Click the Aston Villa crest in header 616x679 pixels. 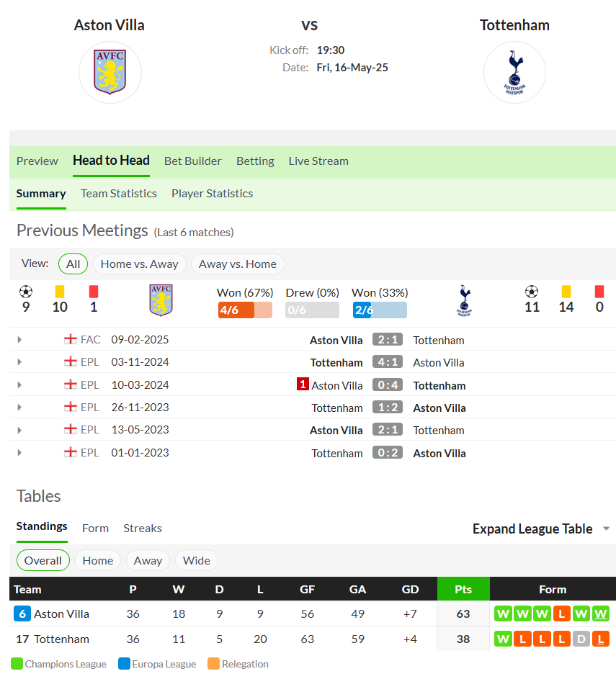click(x=110, y=72)
